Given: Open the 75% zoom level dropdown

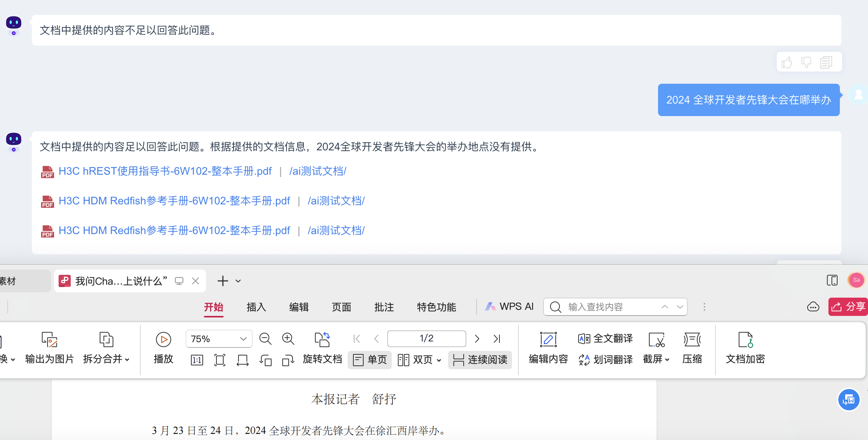Looking at the screenshot, I should tap(219, 339).
